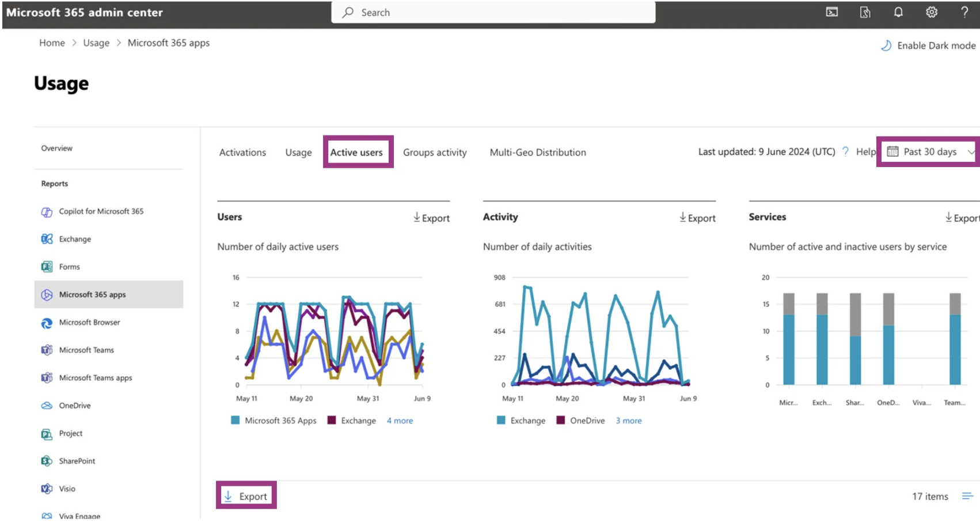
Task: Click the search magnifier icon
Action: (x=348, y=12)
